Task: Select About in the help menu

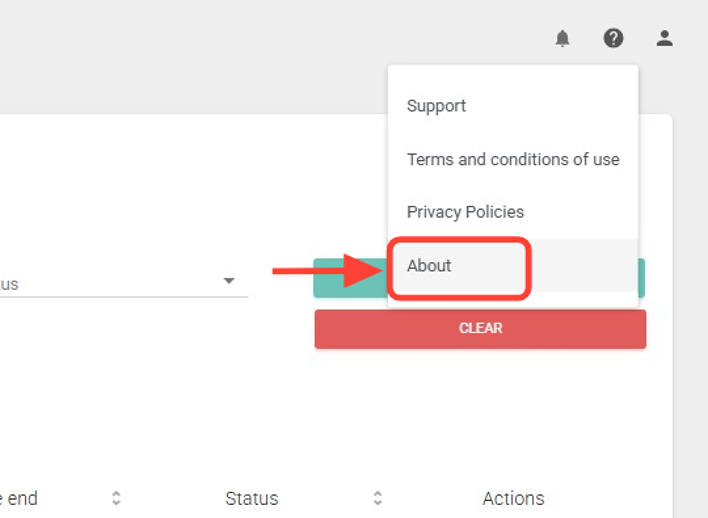Action: [429, 266]
